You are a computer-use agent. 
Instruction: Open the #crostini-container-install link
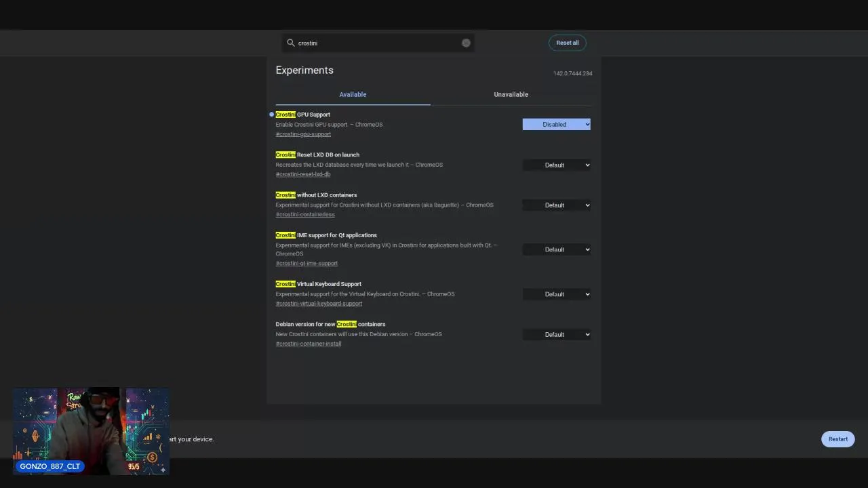tap(309, 344)
